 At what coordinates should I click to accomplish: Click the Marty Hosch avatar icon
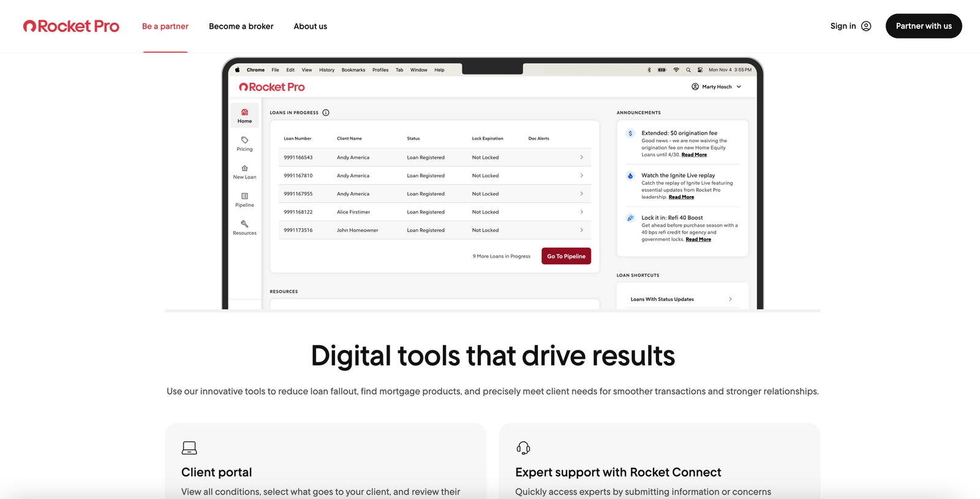(695, 87)
